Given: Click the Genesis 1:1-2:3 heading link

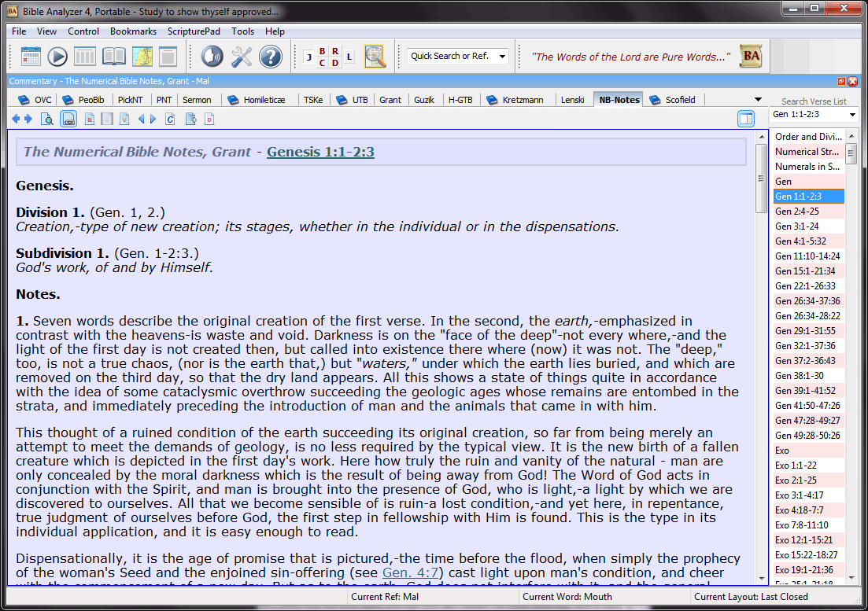Looking at the screenshot, I should click(320, 152).
